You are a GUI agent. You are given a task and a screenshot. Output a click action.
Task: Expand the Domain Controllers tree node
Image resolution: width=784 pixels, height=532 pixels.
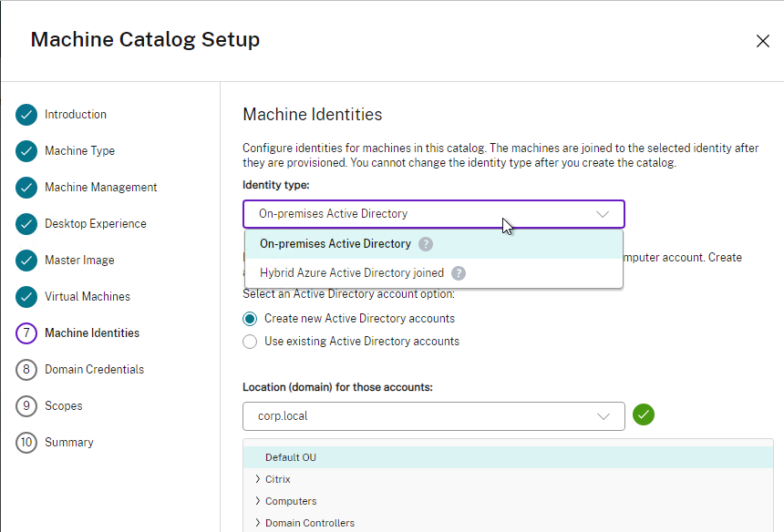(x=257, y=523)
